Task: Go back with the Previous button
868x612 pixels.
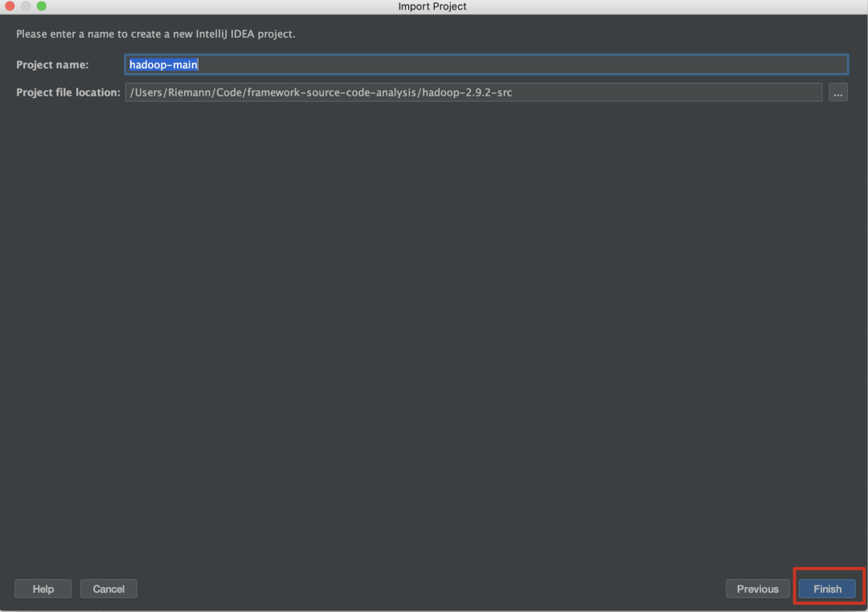Action: (x=757, y=589)
